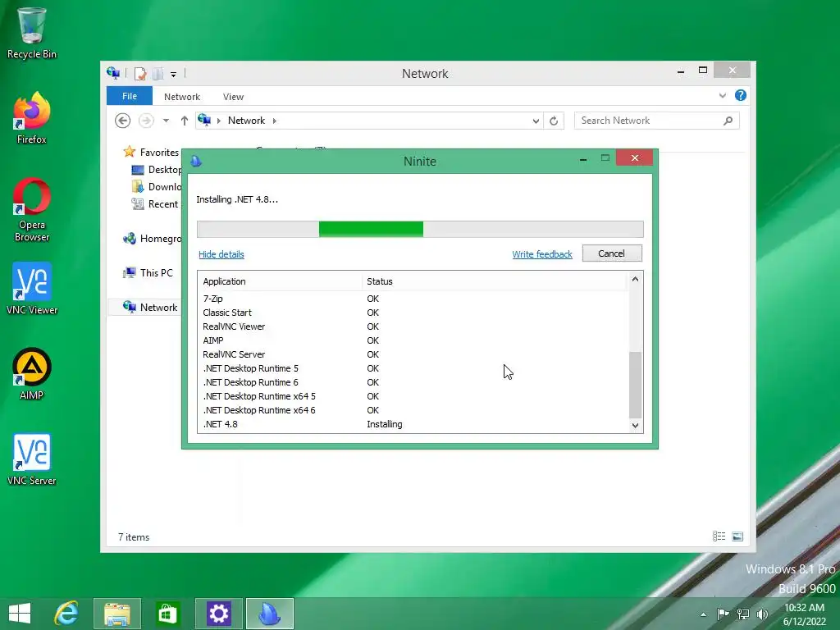Cancel the Ninite installation

[612, 253]
